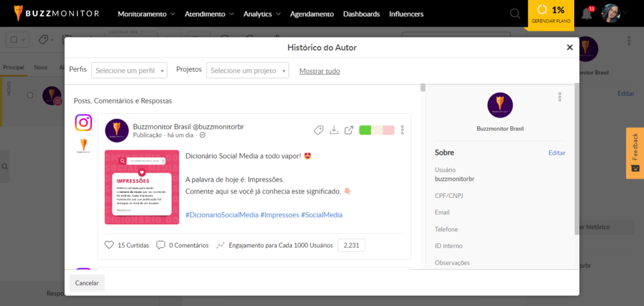
Task: Open the Projetos 'Selecione um projeto' dropdown
Action: [x=247, y=70]
